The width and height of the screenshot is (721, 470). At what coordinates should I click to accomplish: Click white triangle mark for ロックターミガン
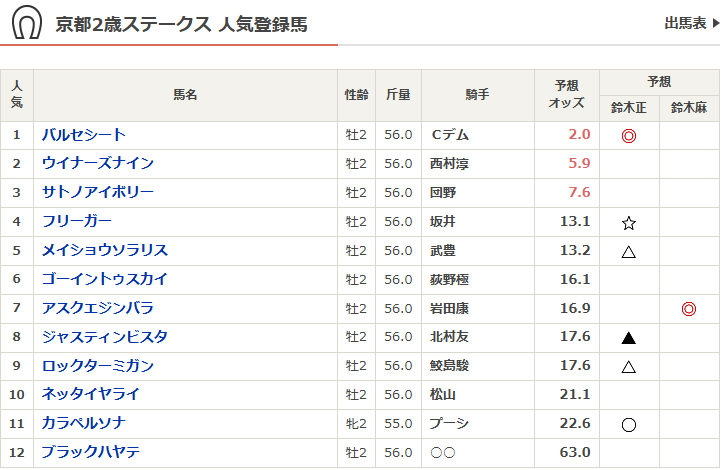pos(629,367)
